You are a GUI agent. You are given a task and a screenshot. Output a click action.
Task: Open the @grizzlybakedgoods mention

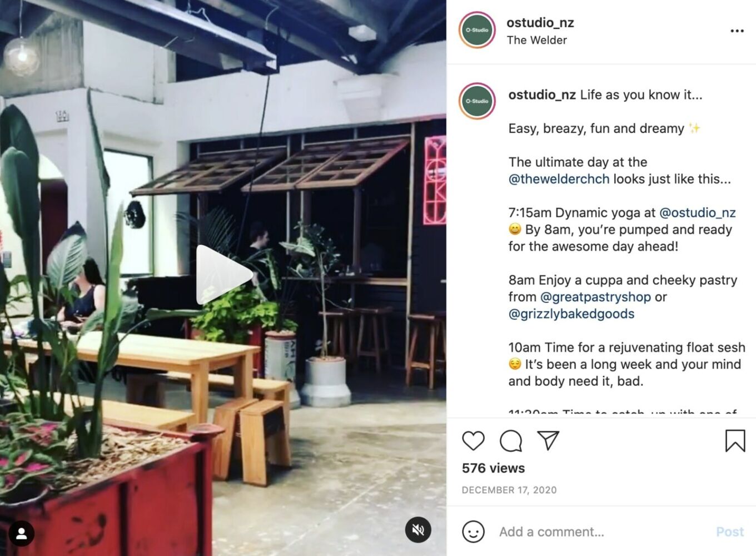click(571, 314)
